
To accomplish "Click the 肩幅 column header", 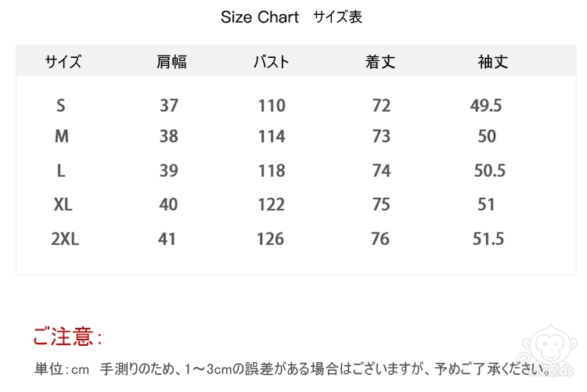I will (x=171, y=62).
